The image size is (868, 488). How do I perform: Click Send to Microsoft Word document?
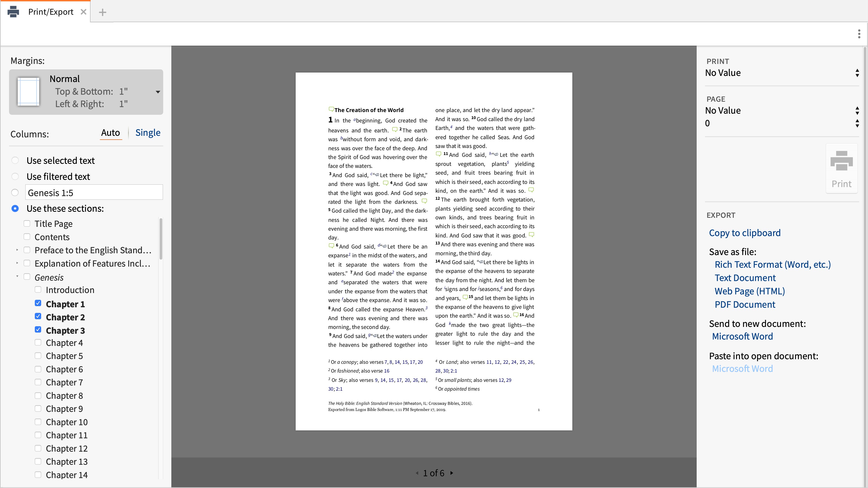tap(743, 336)
